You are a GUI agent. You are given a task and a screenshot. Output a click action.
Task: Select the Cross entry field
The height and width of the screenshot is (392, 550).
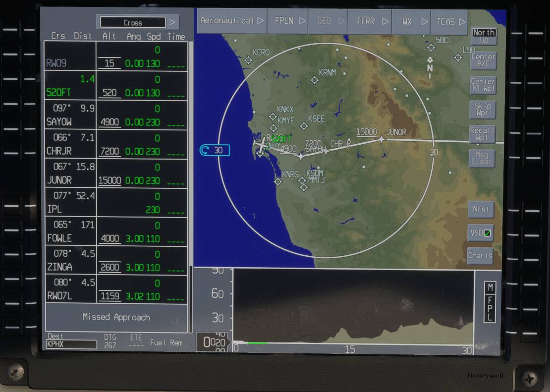pyautogui.click(x=133, y=22)
